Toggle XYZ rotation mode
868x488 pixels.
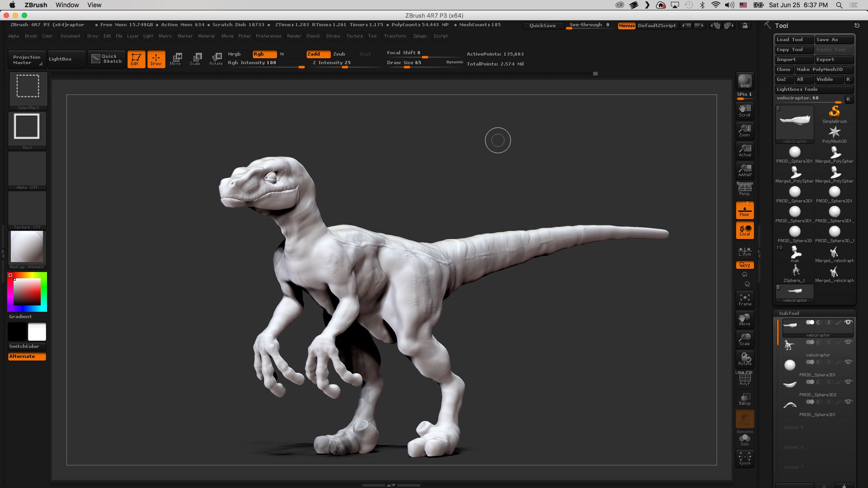tap(745, 265)
